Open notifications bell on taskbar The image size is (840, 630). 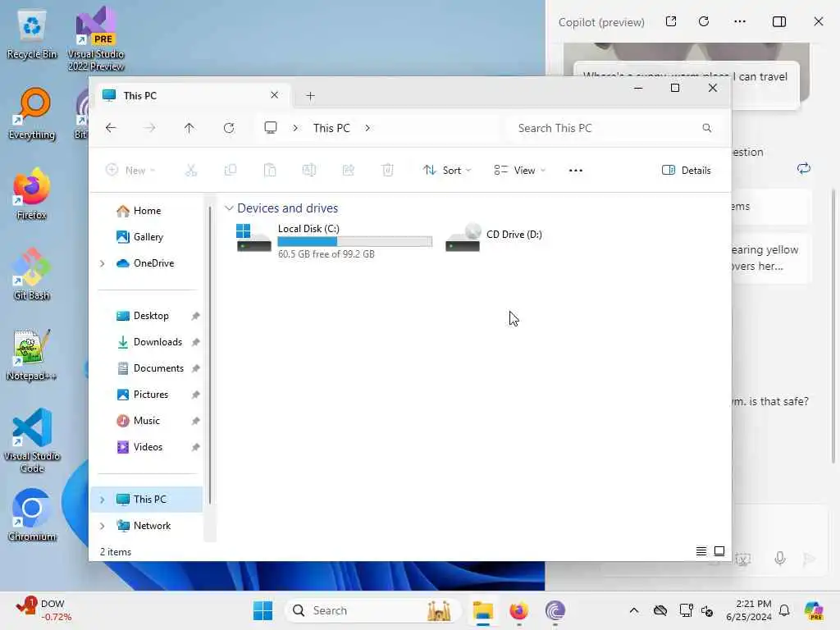pos(784,610)
